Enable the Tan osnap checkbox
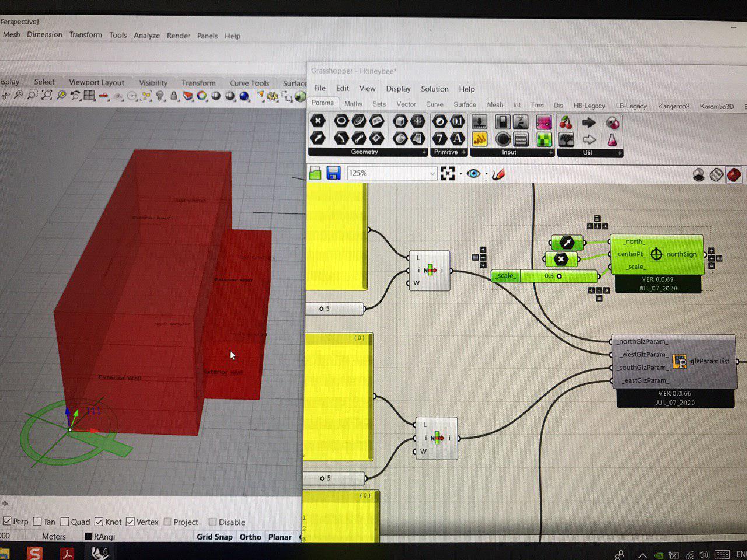This screenshot has height=560, width=747. point(37,521)
